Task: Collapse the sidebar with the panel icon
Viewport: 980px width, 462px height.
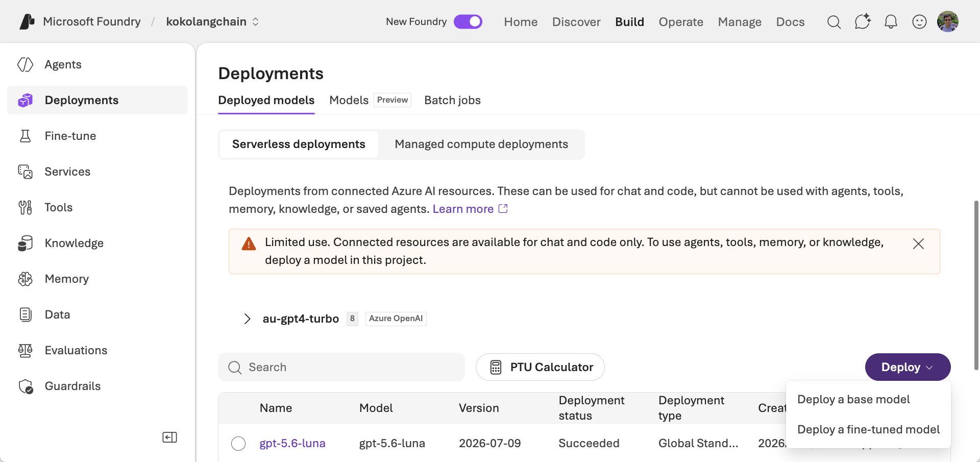Action: click(x=169, y=437)
